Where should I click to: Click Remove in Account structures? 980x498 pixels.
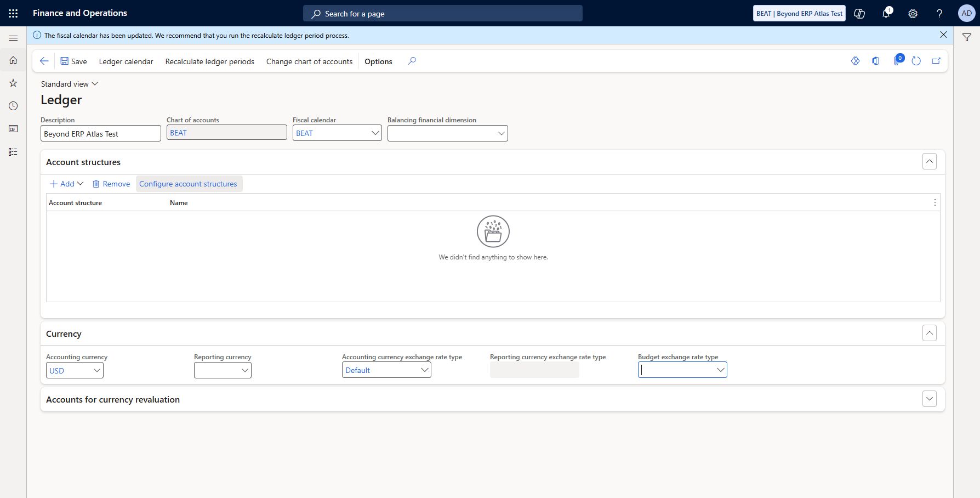[111, 184]
